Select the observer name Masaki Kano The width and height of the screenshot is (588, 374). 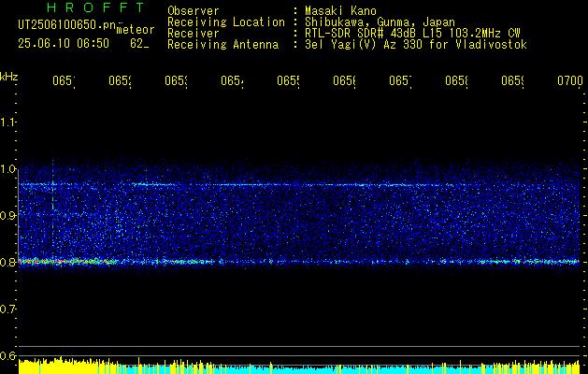tap(340, 10)
